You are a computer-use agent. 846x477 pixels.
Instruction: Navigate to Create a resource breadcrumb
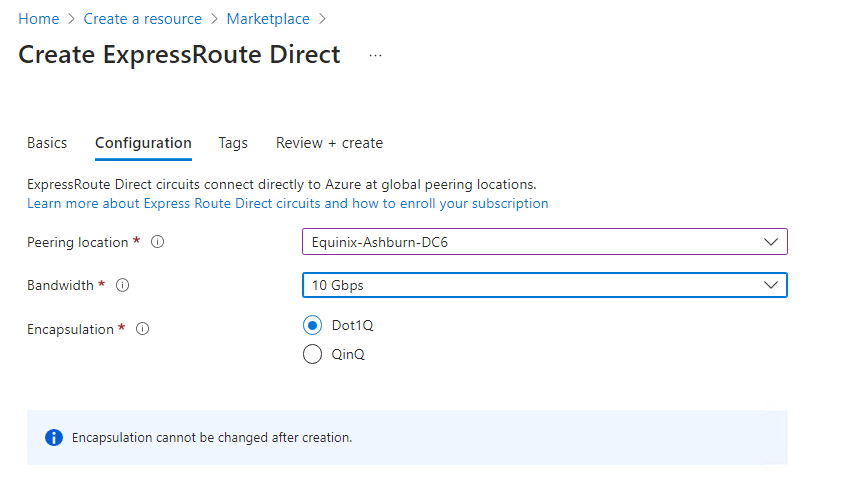pos(143,19)
